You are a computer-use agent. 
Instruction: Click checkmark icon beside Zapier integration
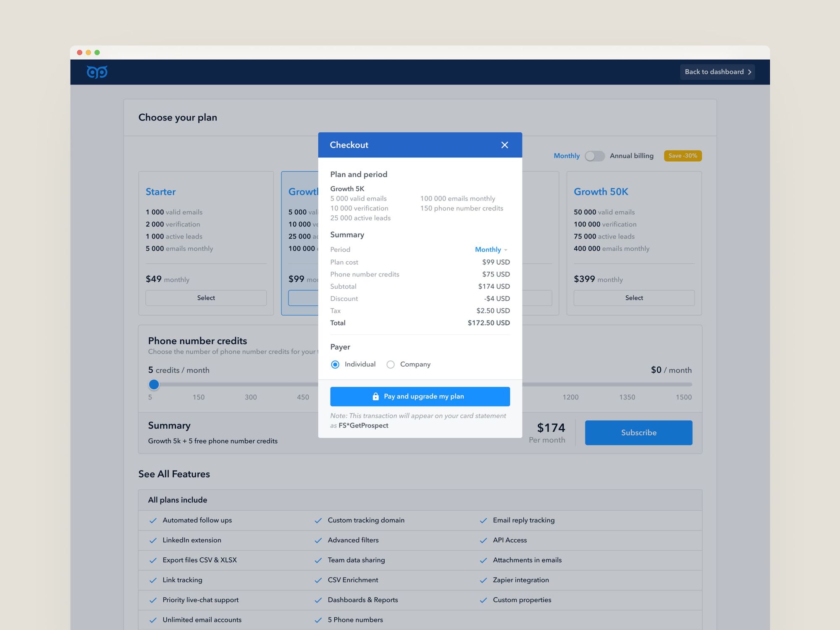coord(483,580)
